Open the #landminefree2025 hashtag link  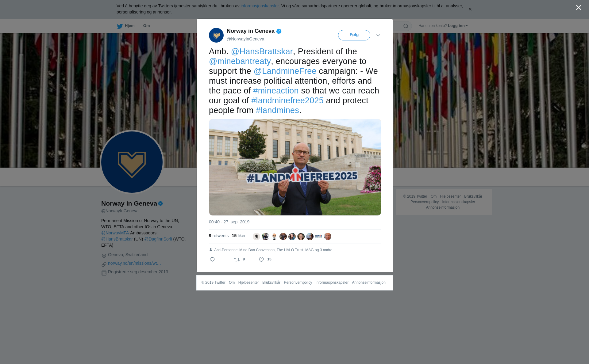(x=287, y=100)
